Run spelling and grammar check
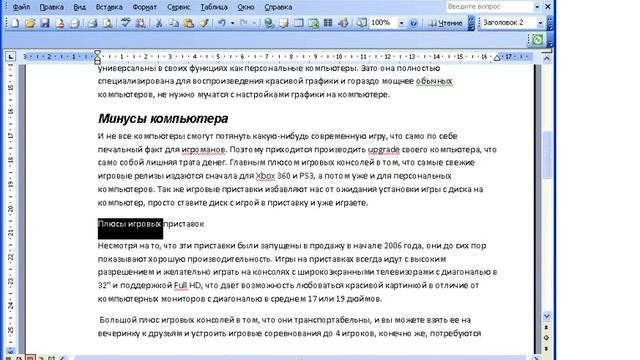 pos(126,23)
